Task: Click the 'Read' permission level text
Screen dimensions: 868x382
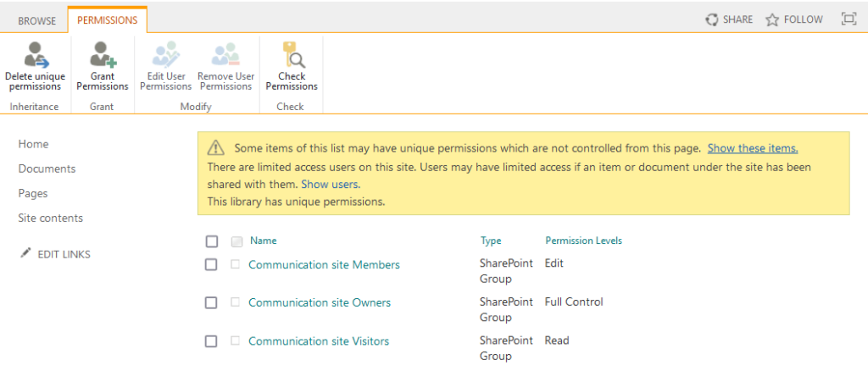Action: point(557,340)
